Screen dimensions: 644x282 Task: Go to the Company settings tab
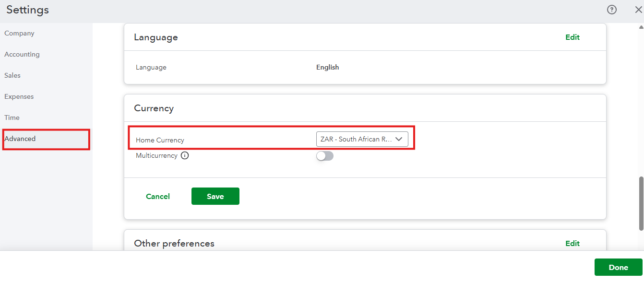(x=19, y=34)
